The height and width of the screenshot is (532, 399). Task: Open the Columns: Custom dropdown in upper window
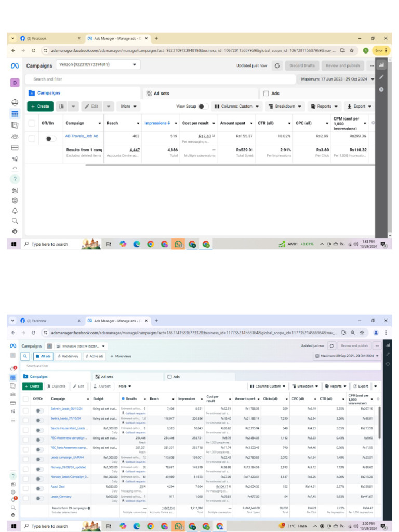(236, 107)
